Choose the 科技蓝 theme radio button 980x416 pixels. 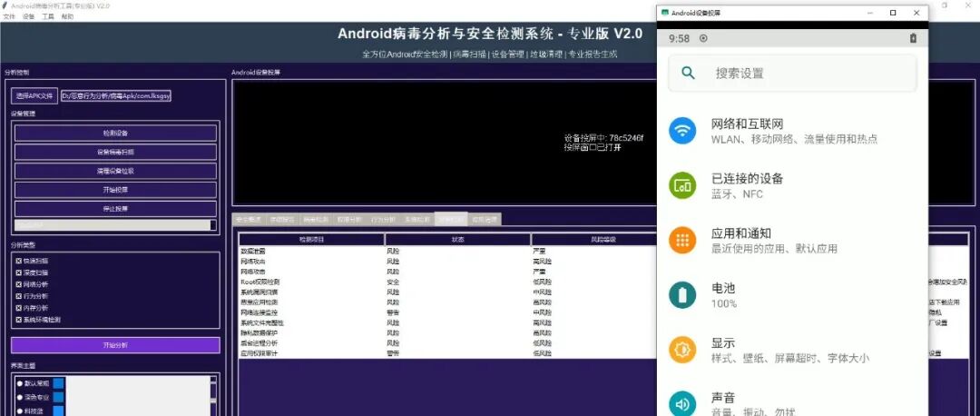pyautogui.click(x=20, y=411)
